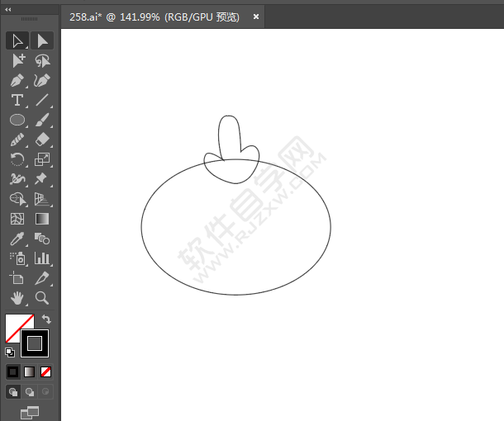Select the Zoom magnifier tool
This screenshot has height=421, width=504.
(42, 298)
